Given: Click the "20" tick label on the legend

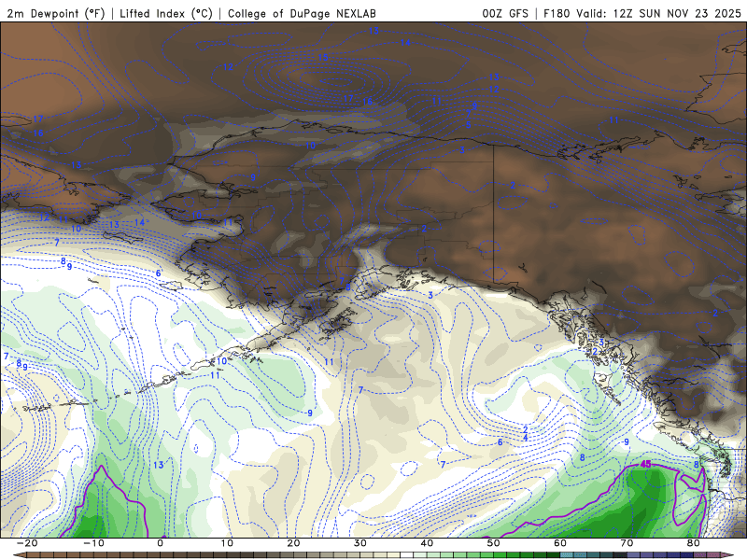Looking at the screenshot, I should click(293, 543).
